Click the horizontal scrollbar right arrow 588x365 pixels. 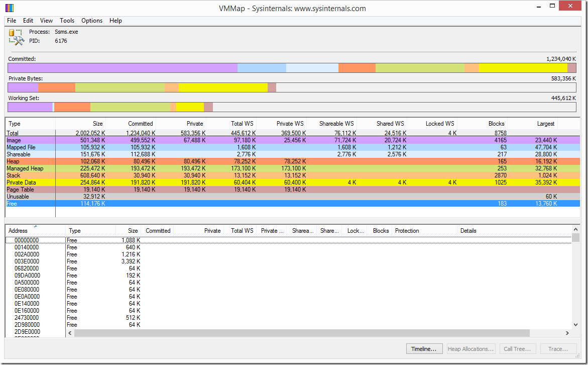pyautogui.click(x=568, y=333)
